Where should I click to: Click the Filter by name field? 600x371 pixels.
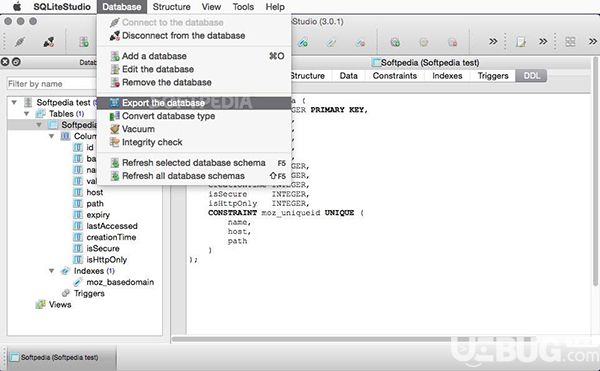point(52,84)
